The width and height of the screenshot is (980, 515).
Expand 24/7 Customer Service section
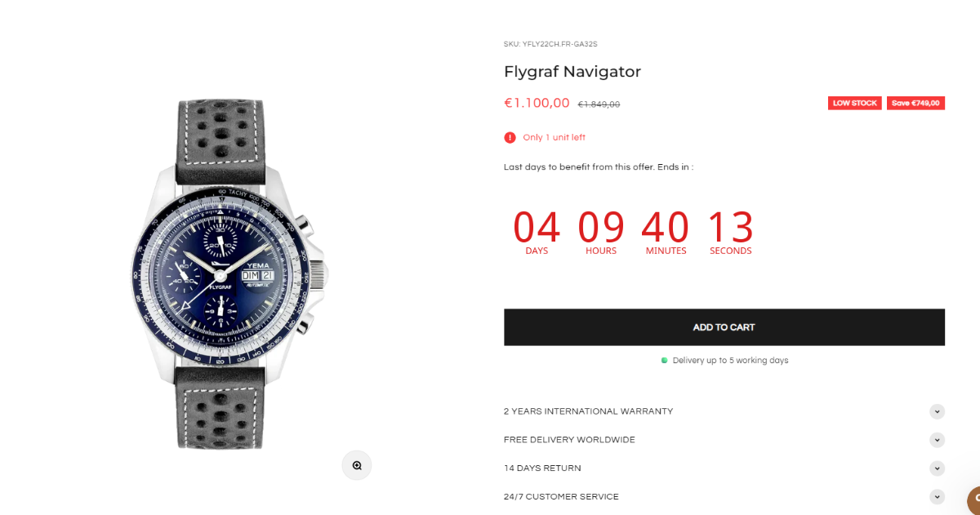pyautogui.click(x=724, y=497)
